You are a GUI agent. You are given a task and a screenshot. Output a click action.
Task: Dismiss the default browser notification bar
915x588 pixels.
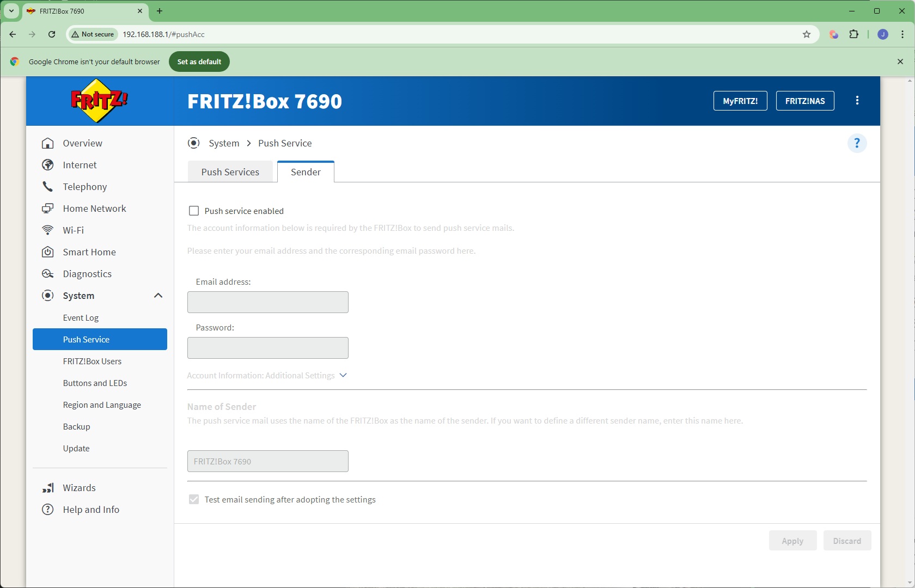click(900, 62)
